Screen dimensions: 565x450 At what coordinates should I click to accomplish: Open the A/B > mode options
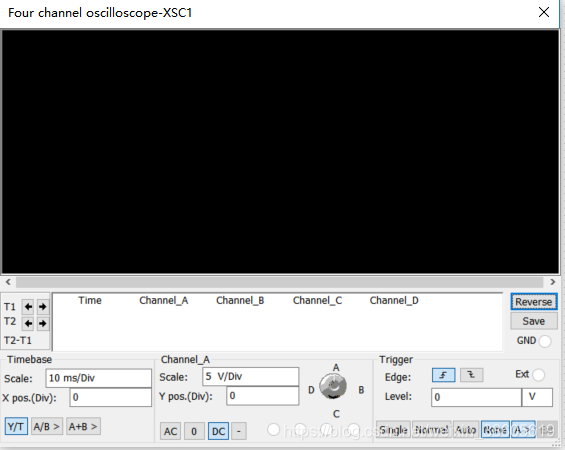[x=47, y=427]
